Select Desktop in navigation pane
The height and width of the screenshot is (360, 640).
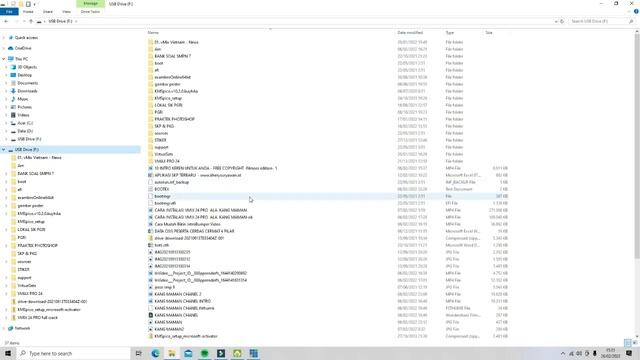(x=24, y=75)
